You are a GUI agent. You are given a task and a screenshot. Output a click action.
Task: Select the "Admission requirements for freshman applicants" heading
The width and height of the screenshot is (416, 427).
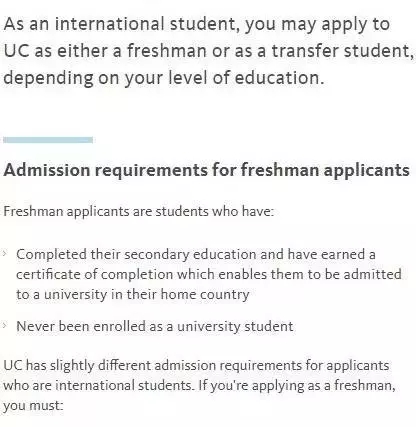206,170
